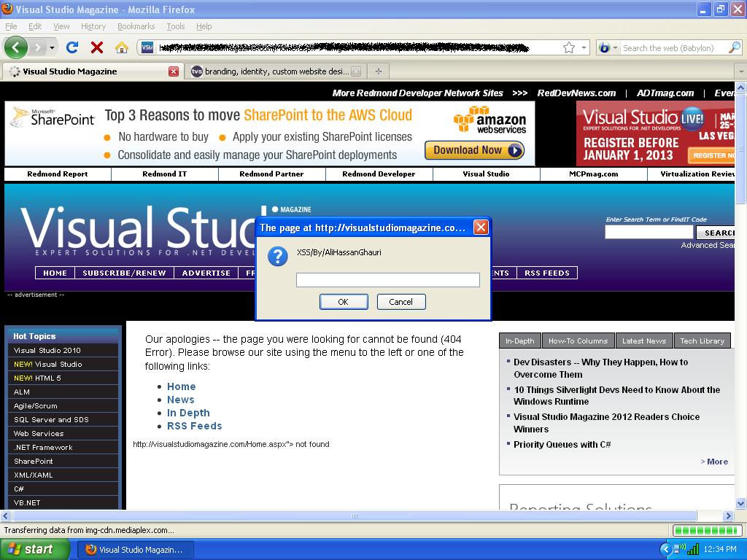Open the In Depth link in 404 list
Screen dimensions: 747x560
(x=188, y=413)
